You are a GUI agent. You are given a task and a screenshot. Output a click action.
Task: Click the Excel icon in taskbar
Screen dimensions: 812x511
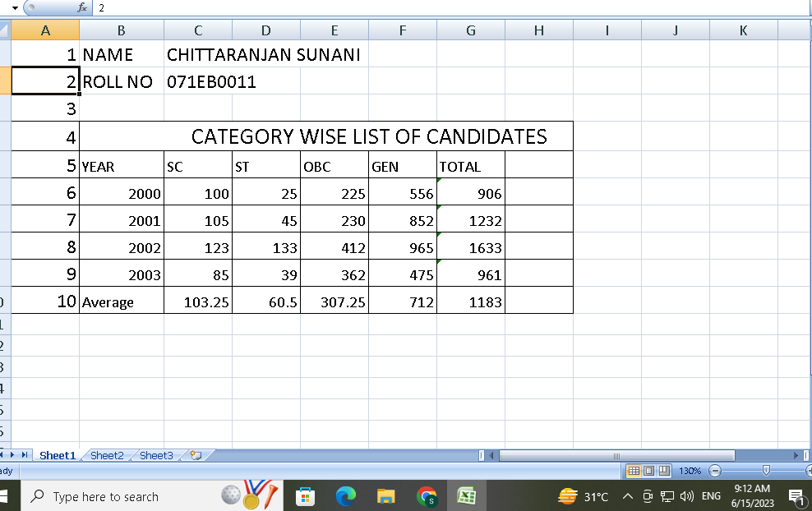(467, 496)
